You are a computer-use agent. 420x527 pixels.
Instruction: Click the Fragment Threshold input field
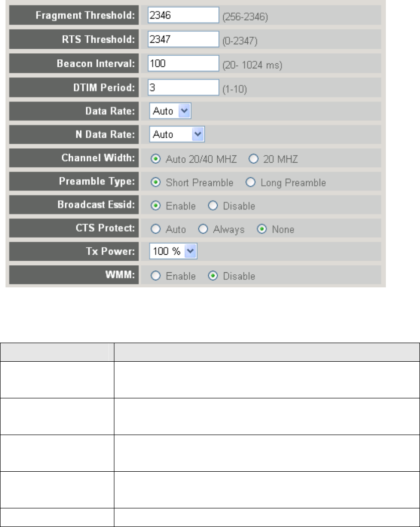click(x=184, y=16)
